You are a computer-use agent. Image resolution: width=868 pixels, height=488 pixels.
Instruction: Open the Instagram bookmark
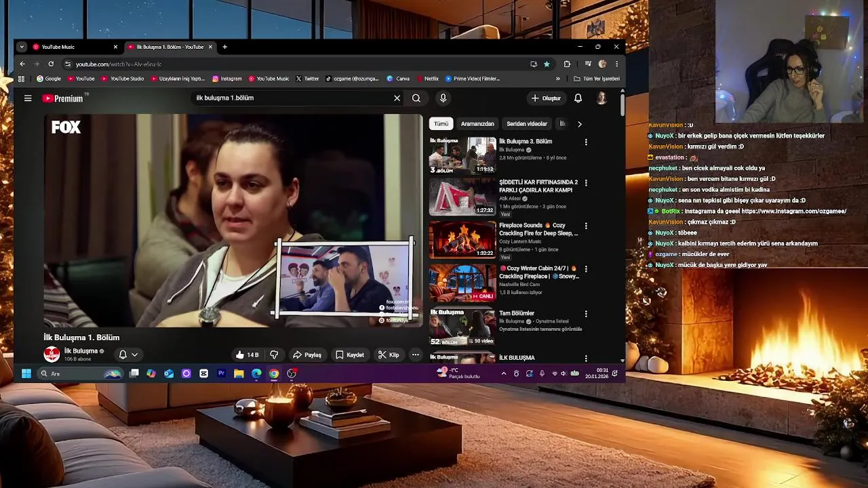tap(227, 79)
